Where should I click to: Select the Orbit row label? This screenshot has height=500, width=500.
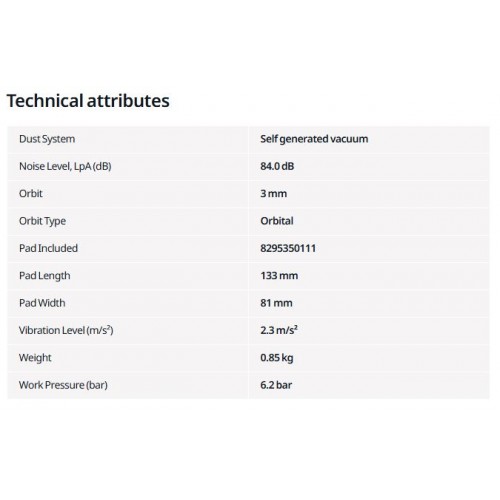point(31,194)
